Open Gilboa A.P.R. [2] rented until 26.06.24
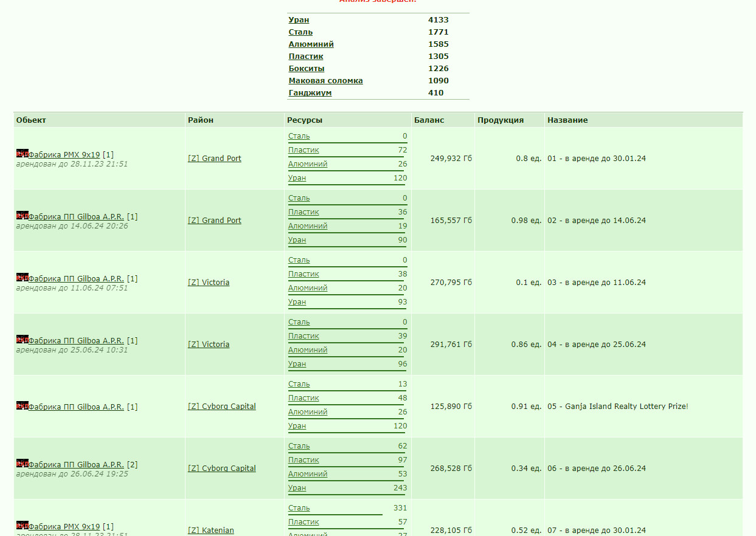 pyautogui.click(x=76, y=465)
